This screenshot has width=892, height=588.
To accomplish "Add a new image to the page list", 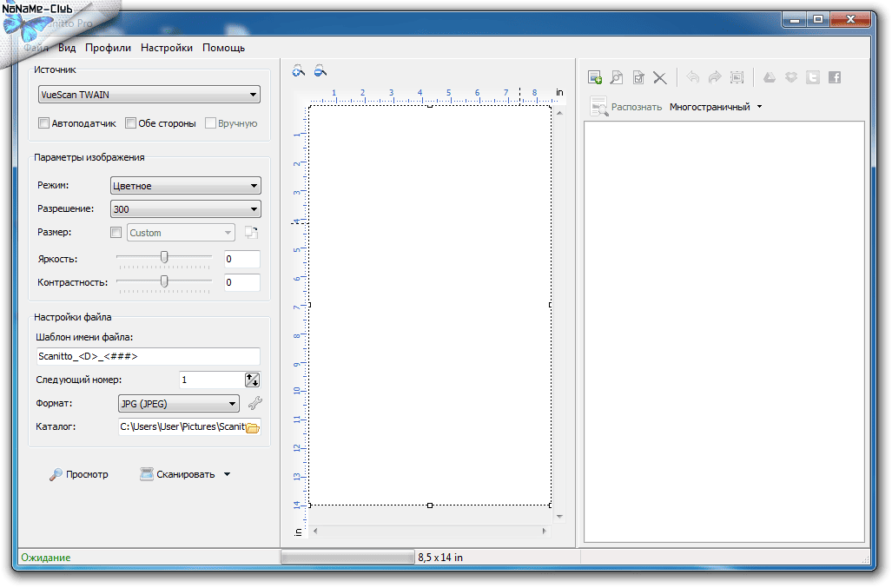I will pyautogui.click(x=595, y=77).
